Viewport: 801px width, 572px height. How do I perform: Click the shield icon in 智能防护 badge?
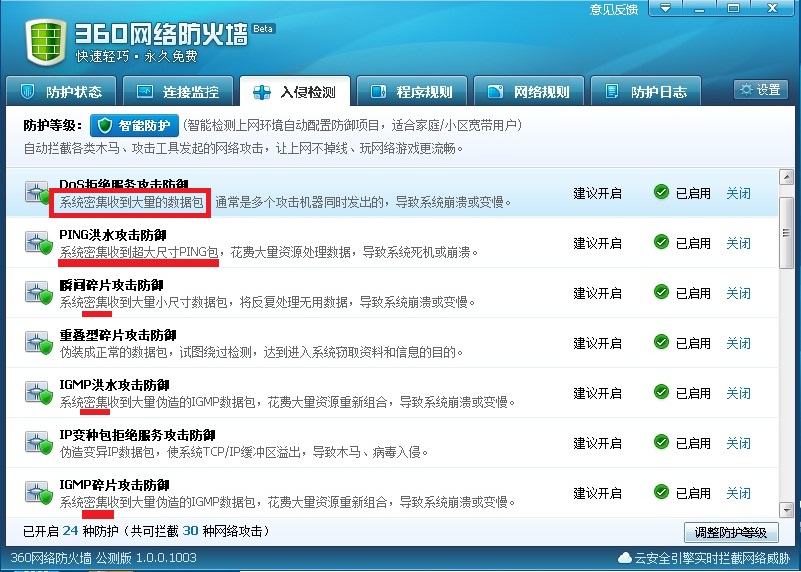tap(105, 125)
